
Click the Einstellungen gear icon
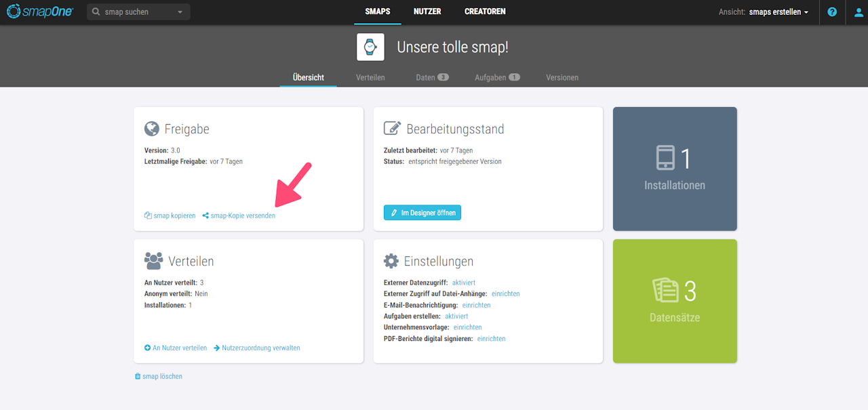coord(391,261)
